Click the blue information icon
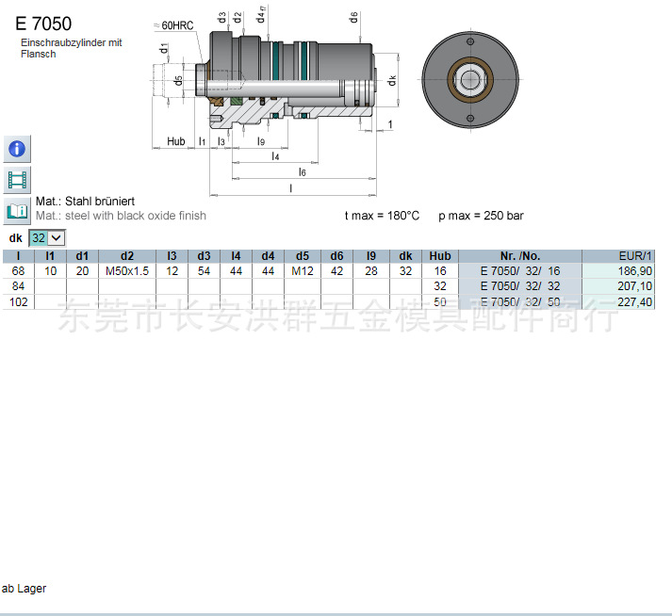Image resolution: width=672 pixels, height=616 pixels. click(17, 148)
